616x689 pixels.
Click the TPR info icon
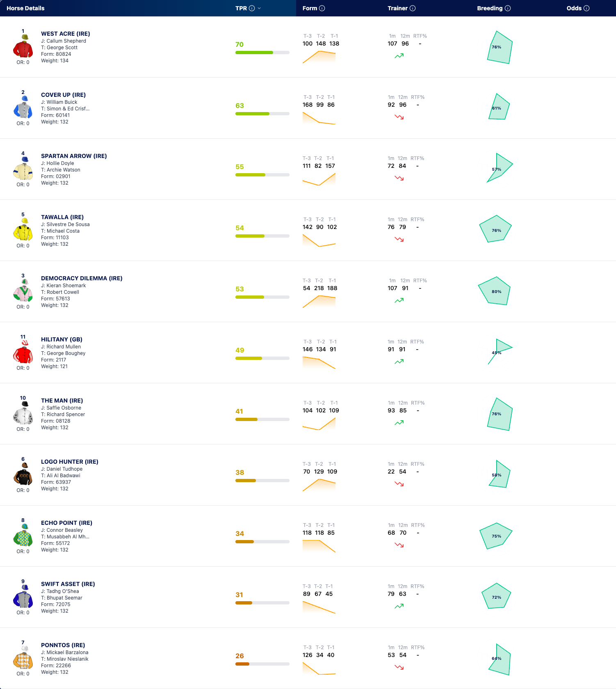pyautogui.click(x=252, y=8)
